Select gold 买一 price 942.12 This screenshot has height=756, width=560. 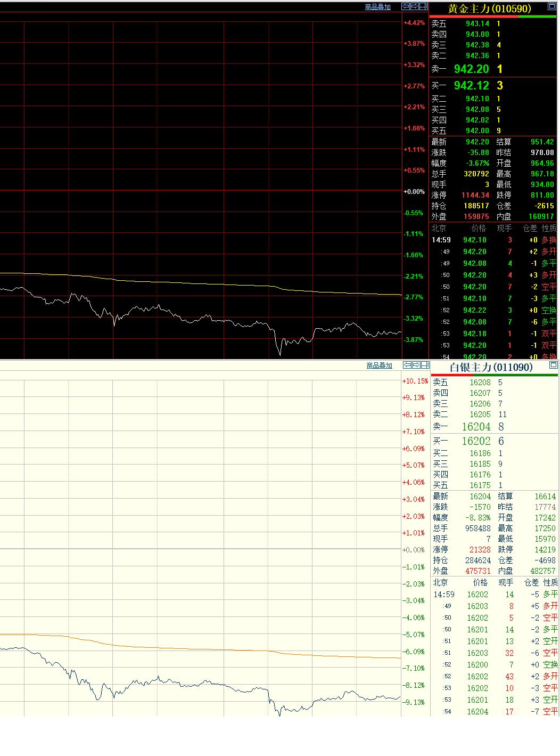coord(472,86)
